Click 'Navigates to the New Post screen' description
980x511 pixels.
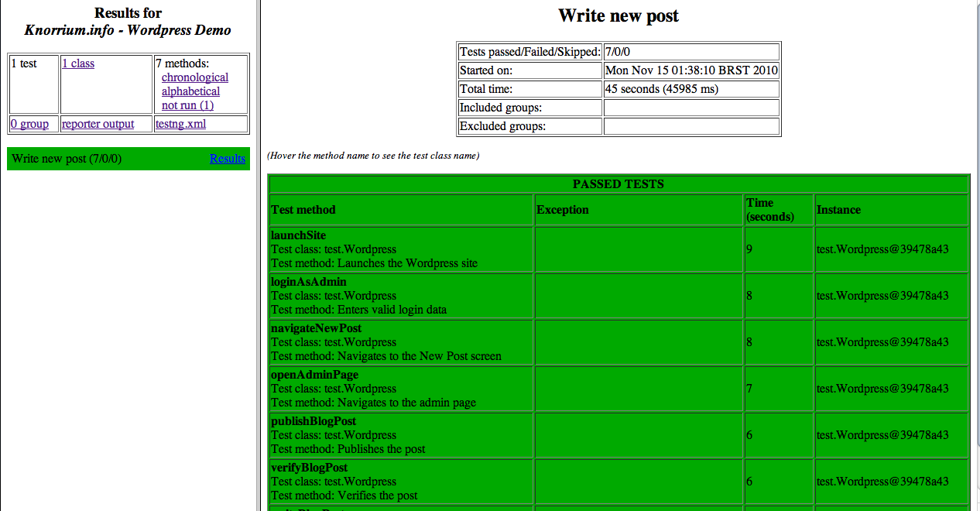pos(420,356)
